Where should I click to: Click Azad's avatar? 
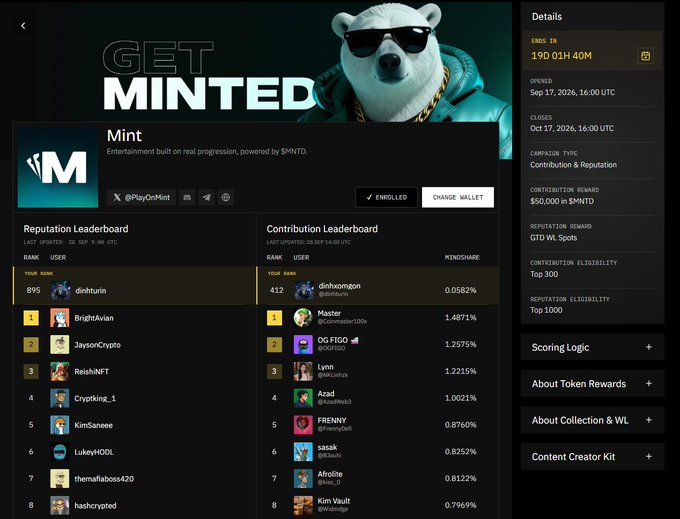tap(303, 398)
